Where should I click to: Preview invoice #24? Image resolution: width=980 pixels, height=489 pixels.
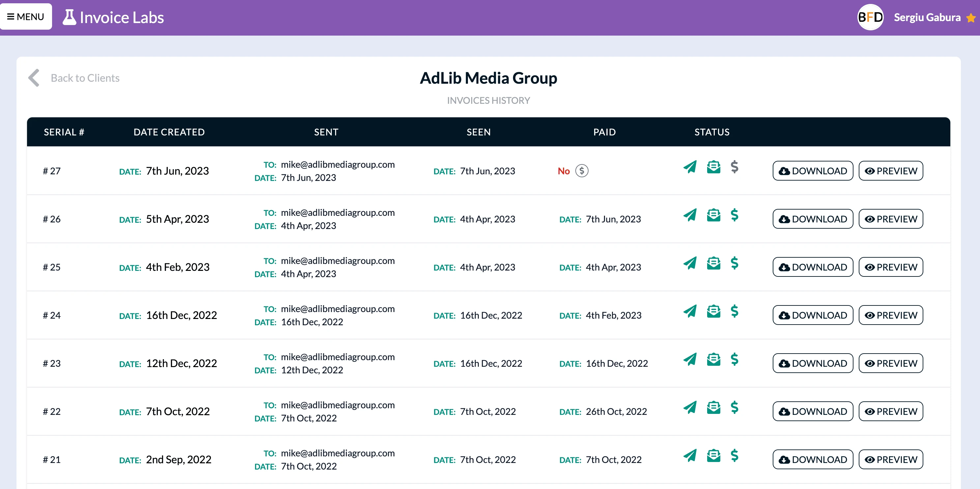[891, 315]
